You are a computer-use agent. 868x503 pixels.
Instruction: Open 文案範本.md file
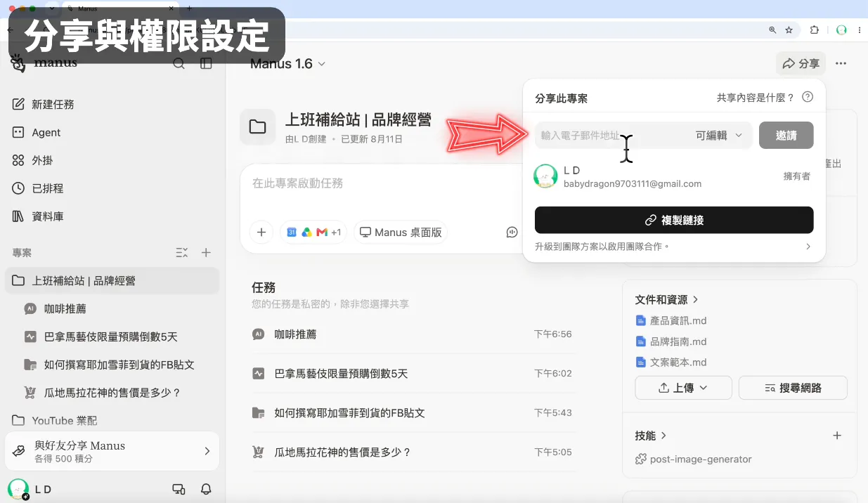(671, 362)
